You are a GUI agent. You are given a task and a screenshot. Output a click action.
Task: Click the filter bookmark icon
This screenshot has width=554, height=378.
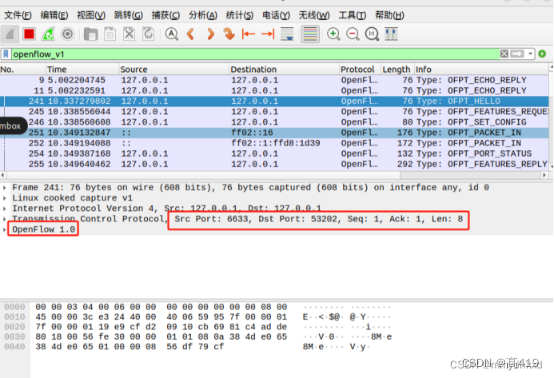pyautogui.click(x=6, y=54)
